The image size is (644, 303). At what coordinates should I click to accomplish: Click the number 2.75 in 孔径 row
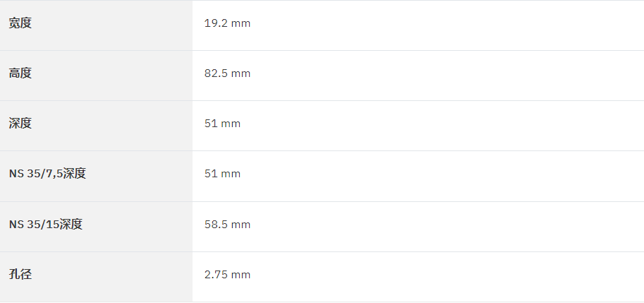point(216,275)
